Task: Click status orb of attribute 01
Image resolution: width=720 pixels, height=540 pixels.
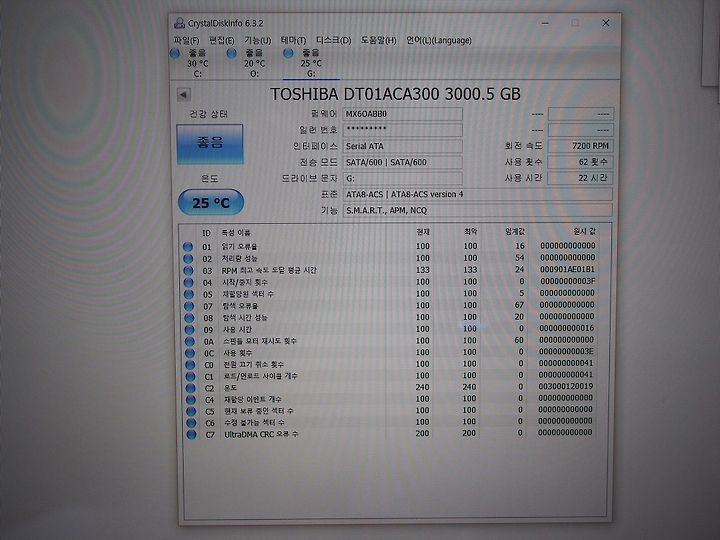Action: (x=188, y=247)
